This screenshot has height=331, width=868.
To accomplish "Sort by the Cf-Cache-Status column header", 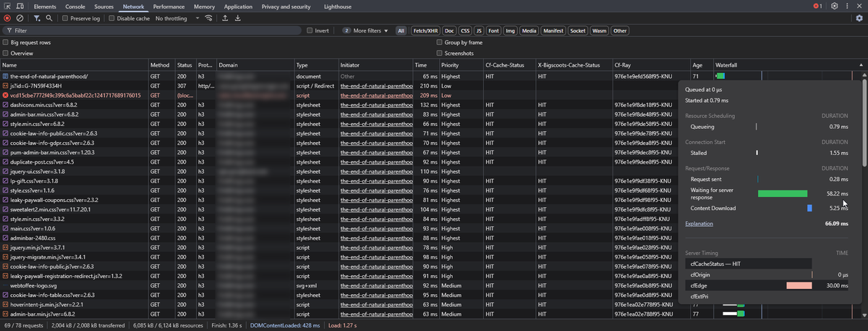I will pos(509,65).
